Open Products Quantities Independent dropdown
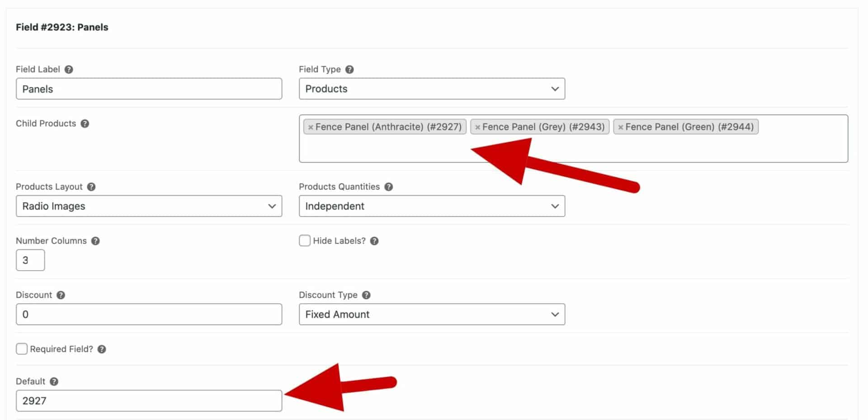Image resolution: width=868 pixels, height=420 pixels. (x=432, y=206)
